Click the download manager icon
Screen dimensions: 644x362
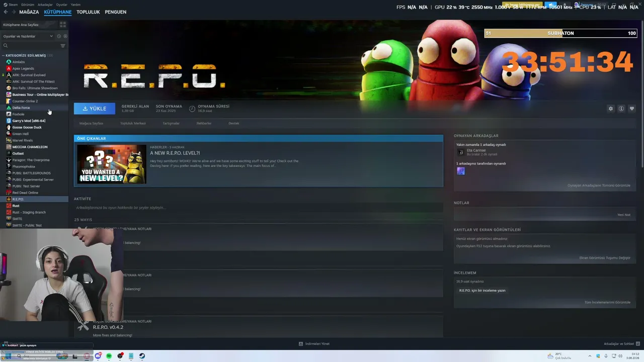(301, 344)
